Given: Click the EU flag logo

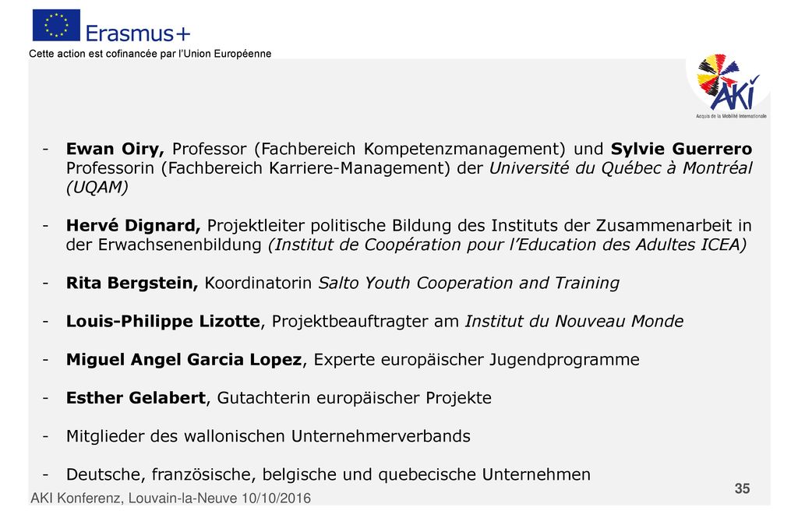Looking at the screenshot, I should [56, 25].
